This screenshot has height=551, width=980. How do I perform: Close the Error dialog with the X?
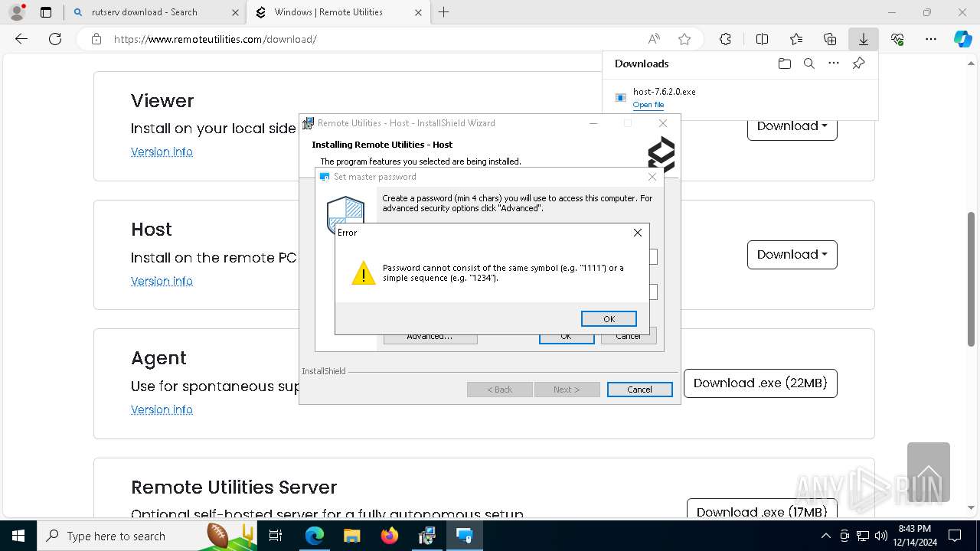pyautogui.click(x=637, y=233)
